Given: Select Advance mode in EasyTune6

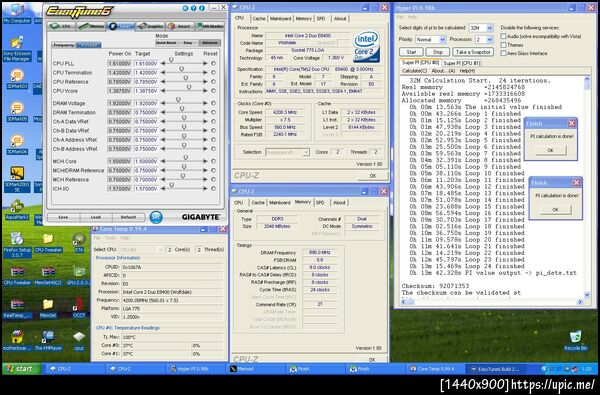Looking at the screenshot, I should pos(210,43).
